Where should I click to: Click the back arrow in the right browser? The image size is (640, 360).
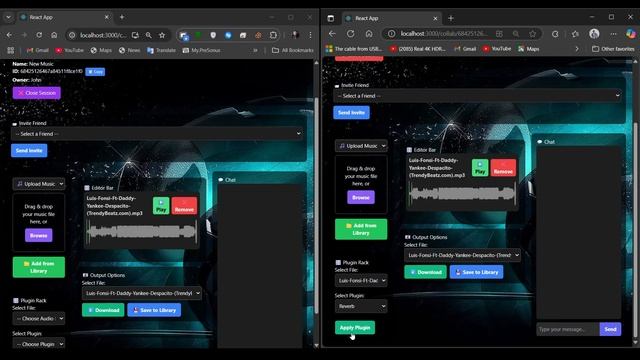coord(332,33)
